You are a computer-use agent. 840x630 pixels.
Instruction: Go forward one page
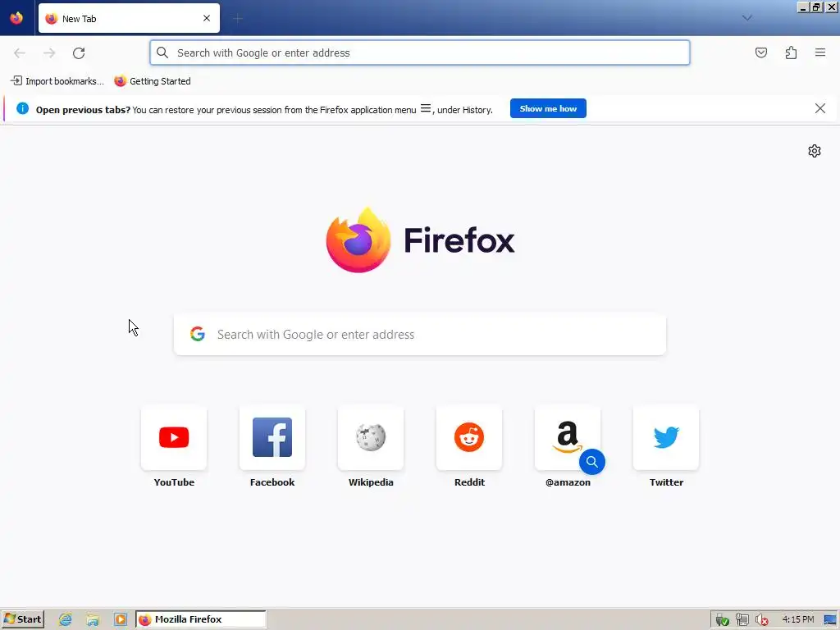[49, 53]
